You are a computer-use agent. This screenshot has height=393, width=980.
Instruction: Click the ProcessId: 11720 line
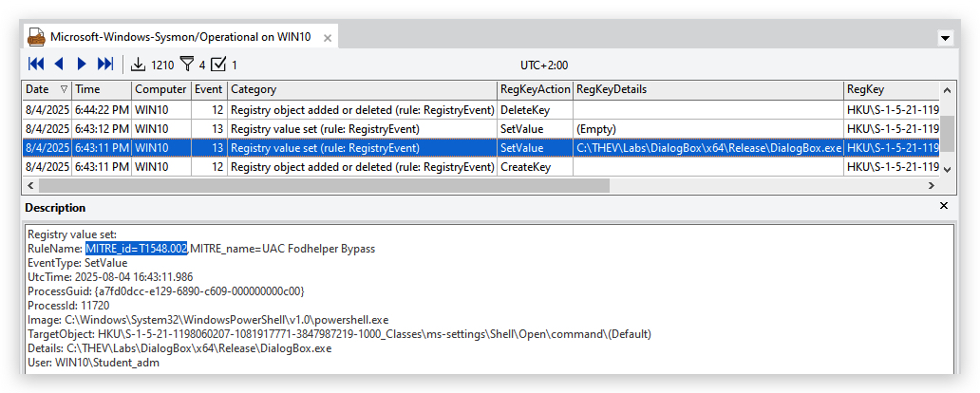point(68,306)
